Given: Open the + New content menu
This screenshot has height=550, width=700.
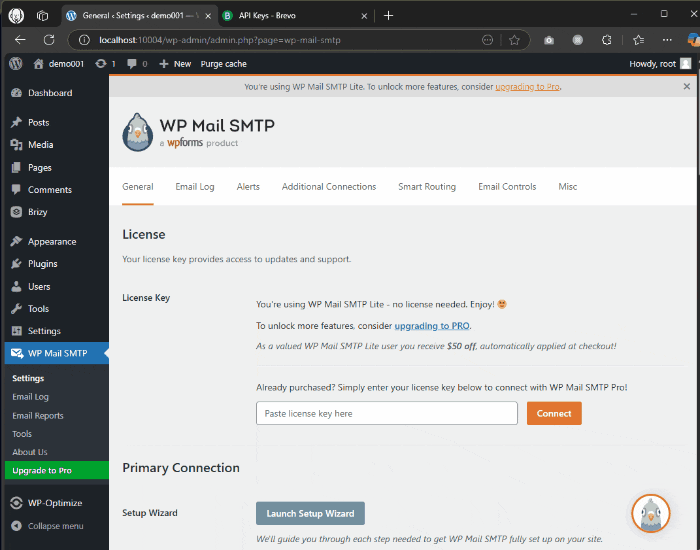Looking at the screenshot, I should point(175,63).
